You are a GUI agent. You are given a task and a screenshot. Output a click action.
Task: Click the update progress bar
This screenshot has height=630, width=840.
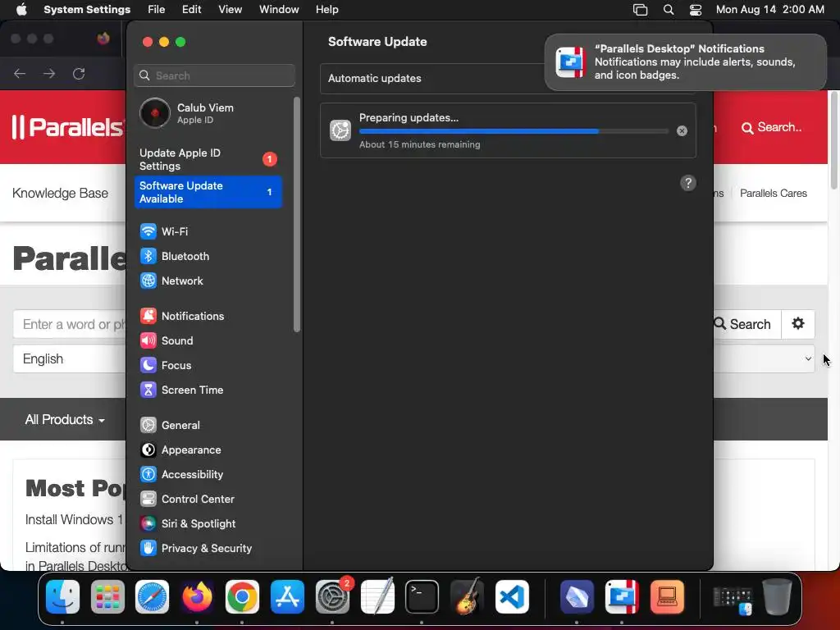pos(514,131)
